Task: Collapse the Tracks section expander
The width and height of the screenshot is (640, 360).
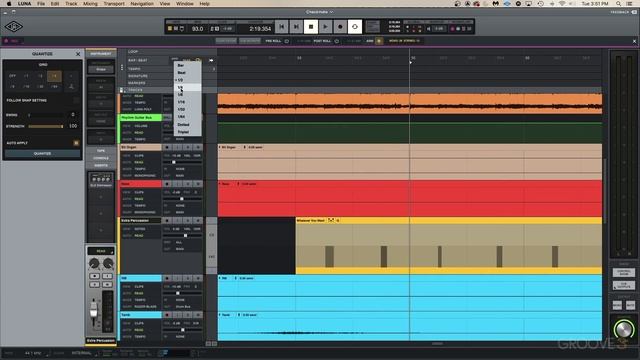Action: [121, 90]
